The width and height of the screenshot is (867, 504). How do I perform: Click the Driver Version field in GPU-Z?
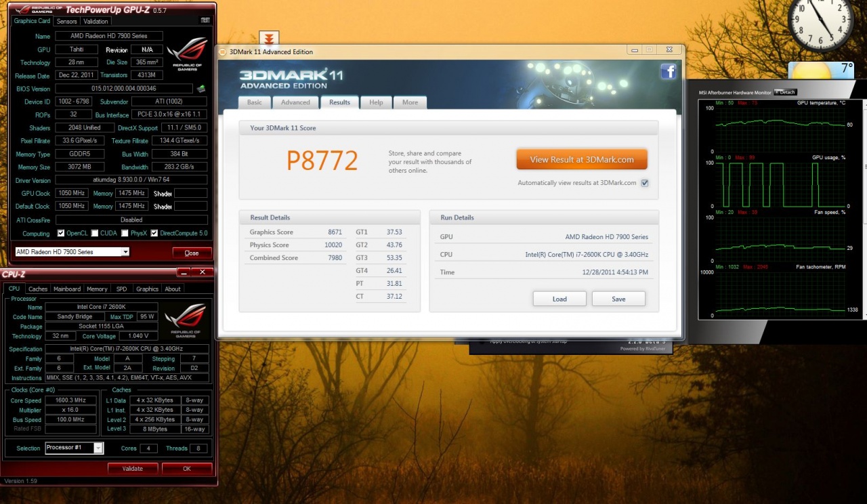point(131,180)
